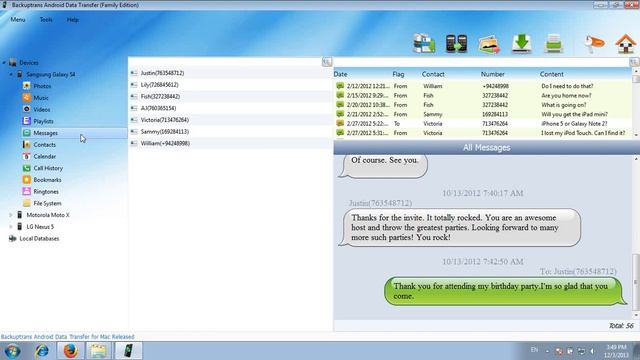Screen dimensions: 640x360
Task: Select Messages in the device tree
Action: (x=45, y=133)
